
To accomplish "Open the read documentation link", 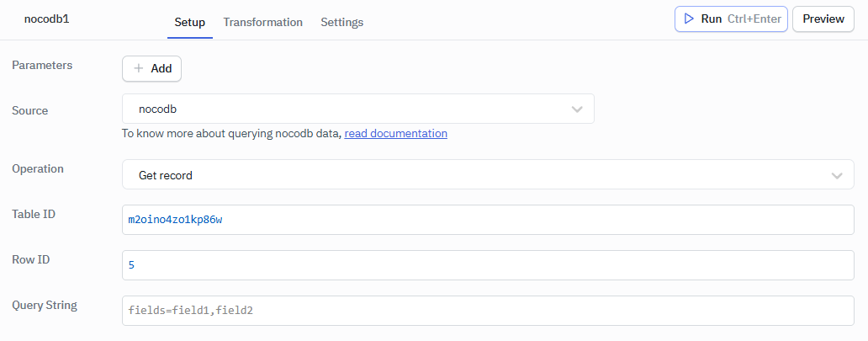I will (395, 133).
